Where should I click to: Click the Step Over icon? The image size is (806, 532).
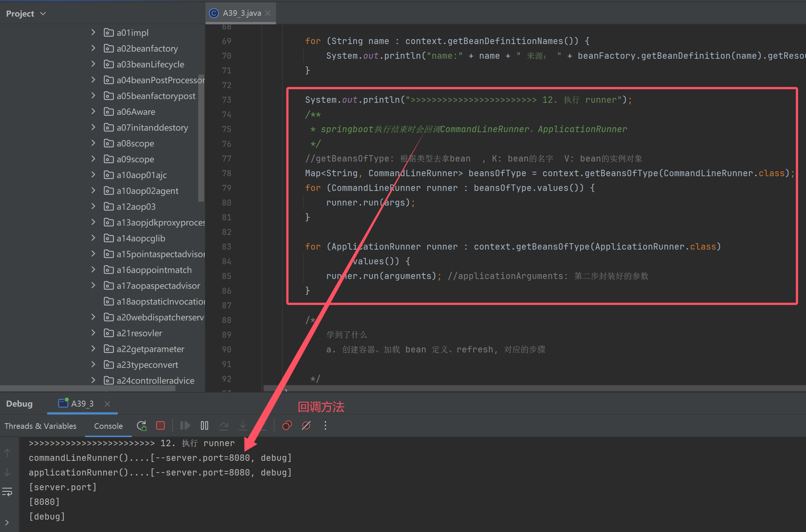(x=224, y=425)
